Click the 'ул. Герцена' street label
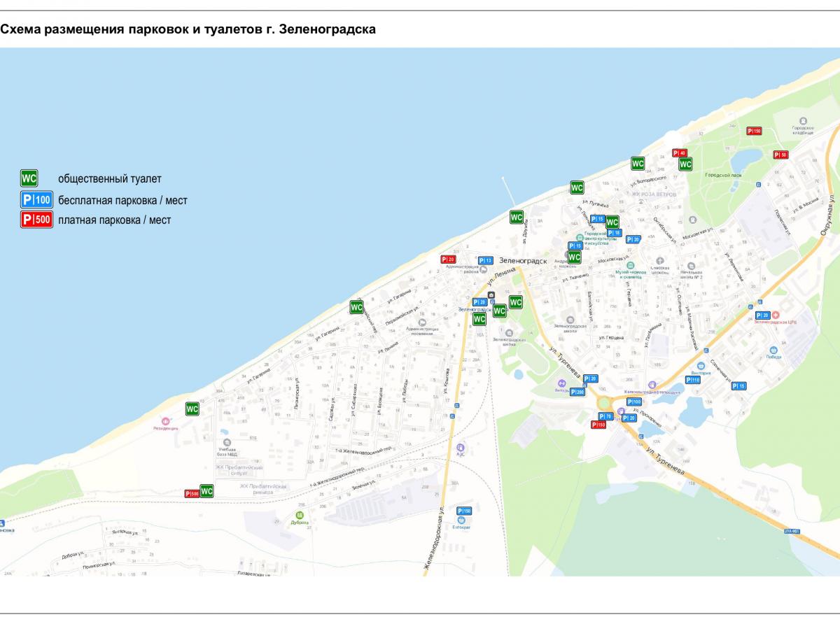840x624 pixels. 612,337
